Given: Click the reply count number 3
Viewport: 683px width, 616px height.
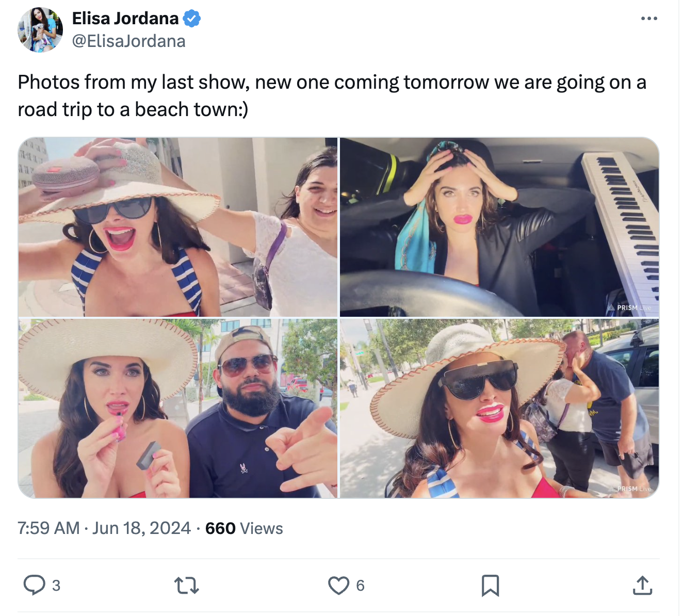Looking at the screenshot, I should pyautogui.click(x=56, y=586).
